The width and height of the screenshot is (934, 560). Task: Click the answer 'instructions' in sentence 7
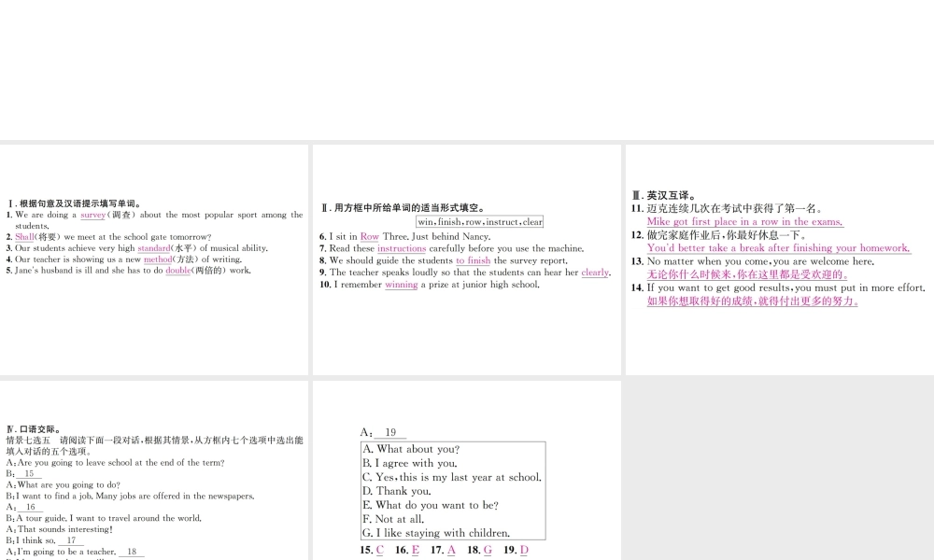(x=402, y=249)
